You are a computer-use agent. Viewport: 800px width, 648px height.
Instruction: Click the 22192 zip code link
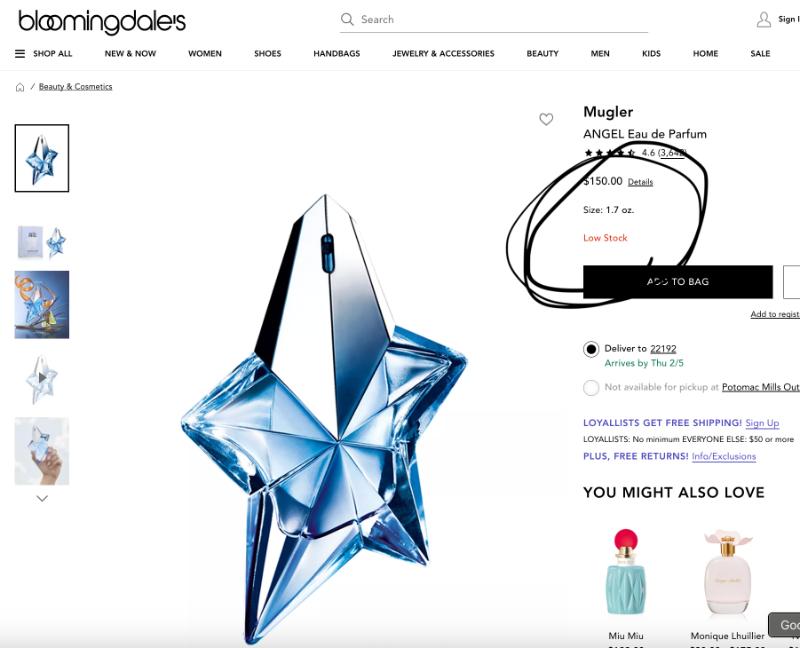(x=663, y=349)
